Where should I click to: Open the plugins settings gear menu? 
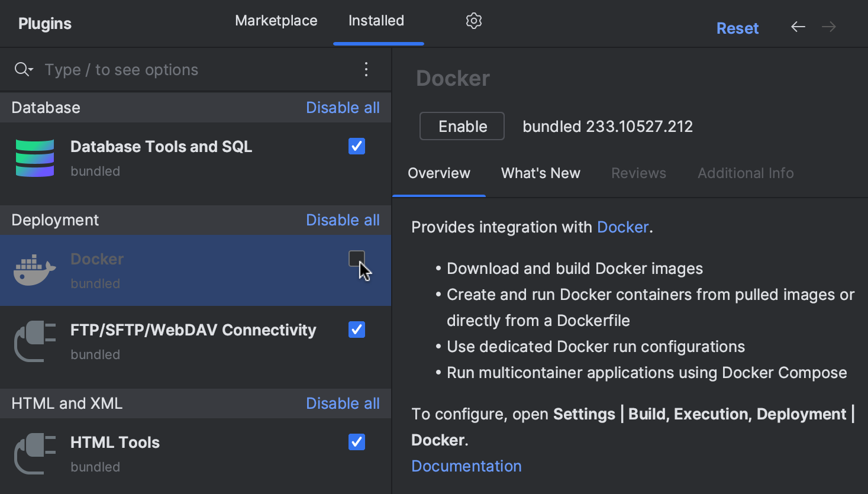pos(473,20)
